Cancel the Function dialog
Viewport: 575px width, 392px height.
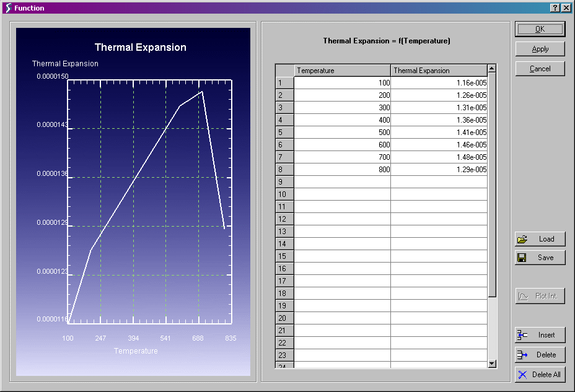(x=540, y=69)
